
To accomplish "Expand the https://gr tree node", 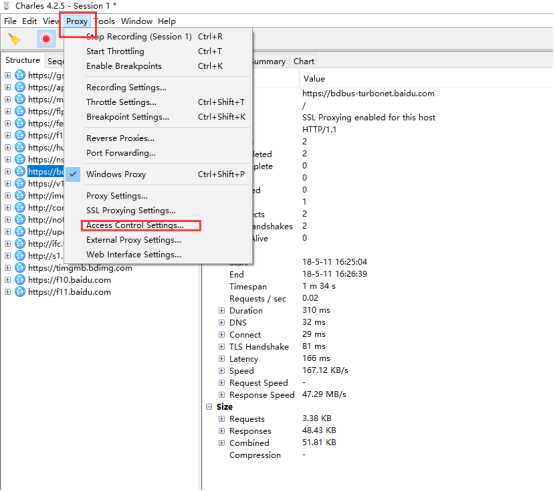I will click(8, 75).
